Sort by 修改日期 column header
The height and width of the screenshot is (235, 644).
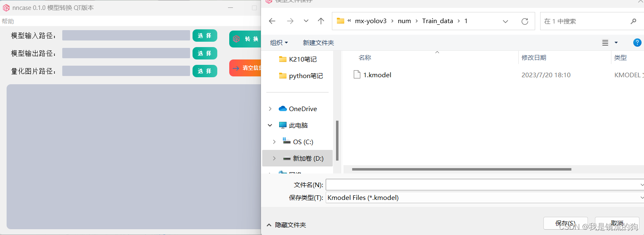click(534, 57)
